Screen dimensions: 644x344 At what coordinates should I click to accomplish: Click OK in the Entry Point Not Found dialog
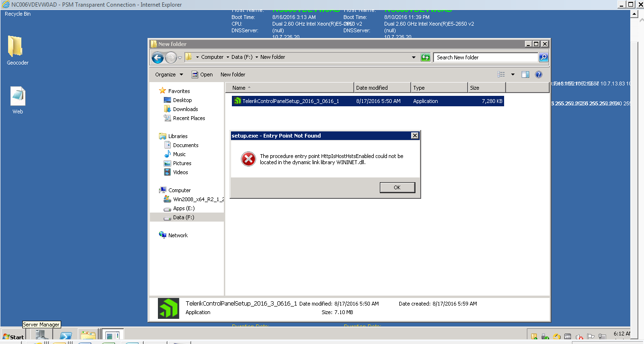pos(397,187)
